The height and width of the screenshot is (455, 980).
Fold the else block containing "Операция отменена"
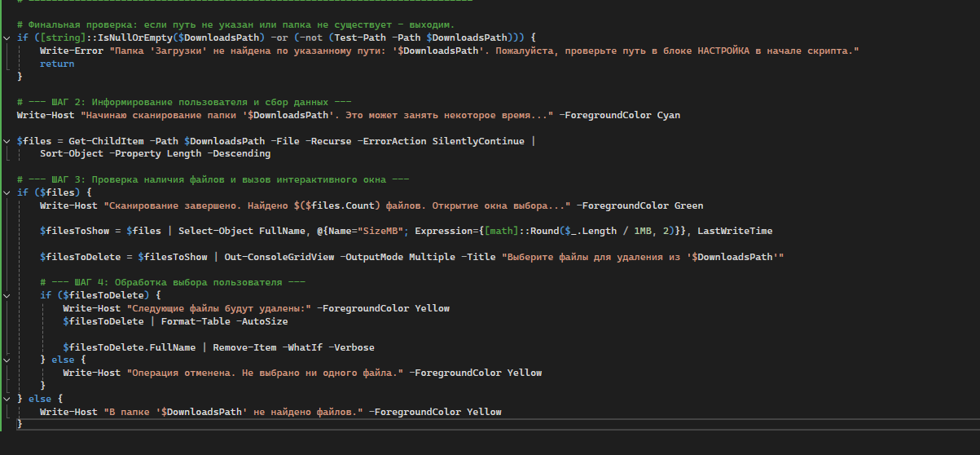7,360
